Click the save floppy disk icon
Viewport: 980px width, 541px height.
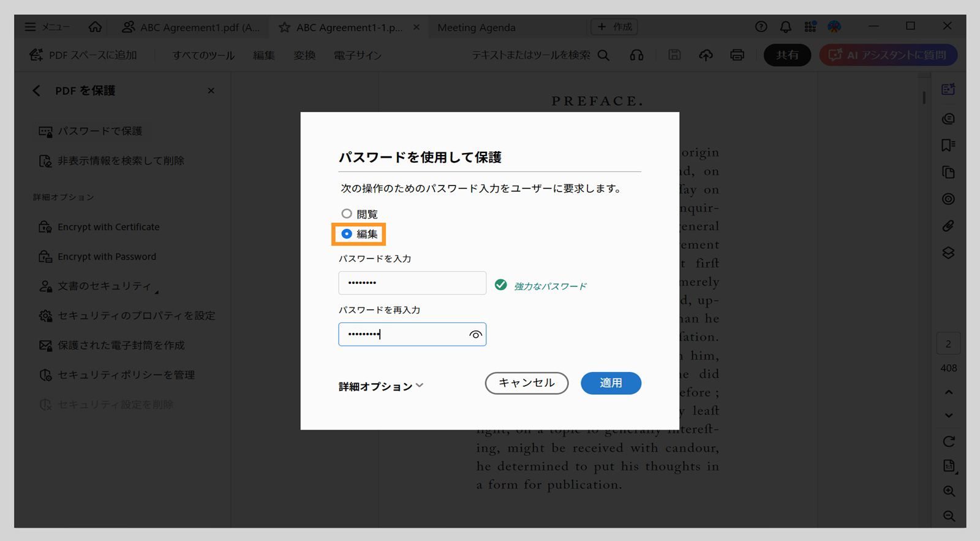click(674, 55)
